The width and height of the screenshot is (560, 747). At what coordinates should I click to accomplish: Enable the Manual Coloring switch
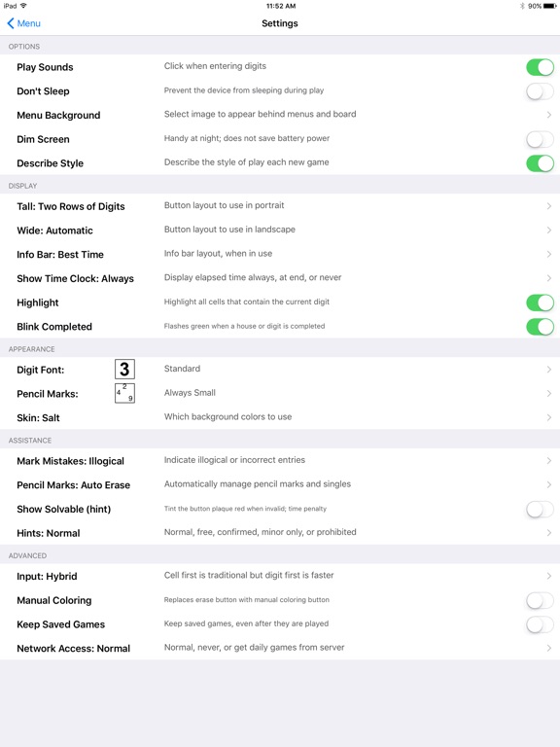(540, 600)
